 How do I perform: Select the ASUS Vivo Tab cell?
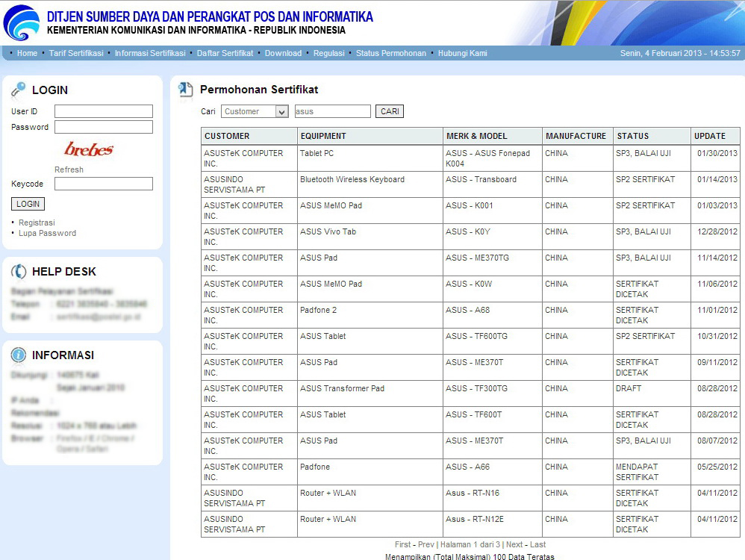[x=370, y=237]
